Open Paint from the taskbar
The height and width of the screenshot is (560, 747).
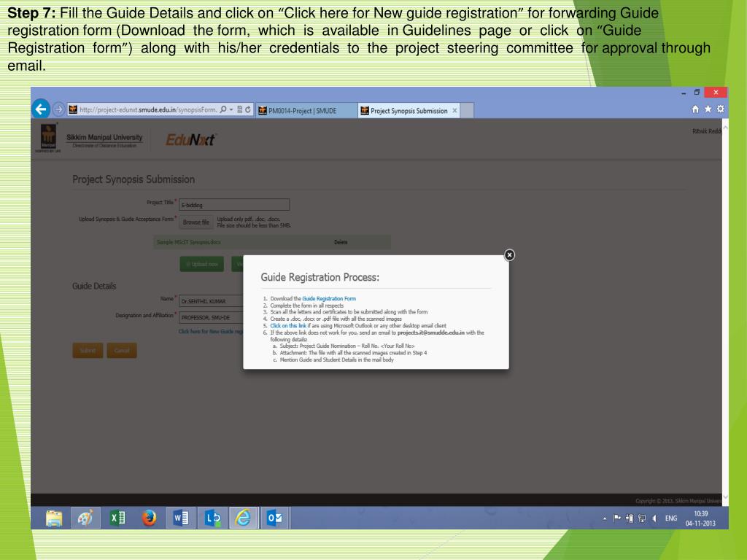point(86,518)
